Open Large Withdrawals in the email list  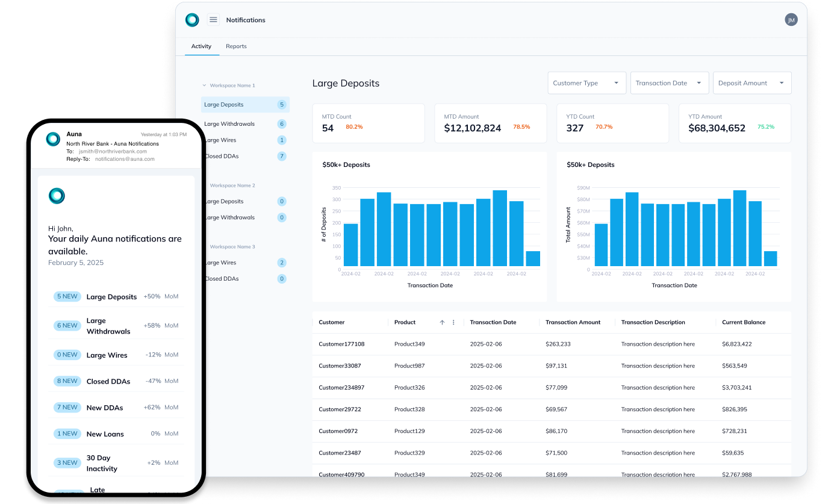point(108,326)
